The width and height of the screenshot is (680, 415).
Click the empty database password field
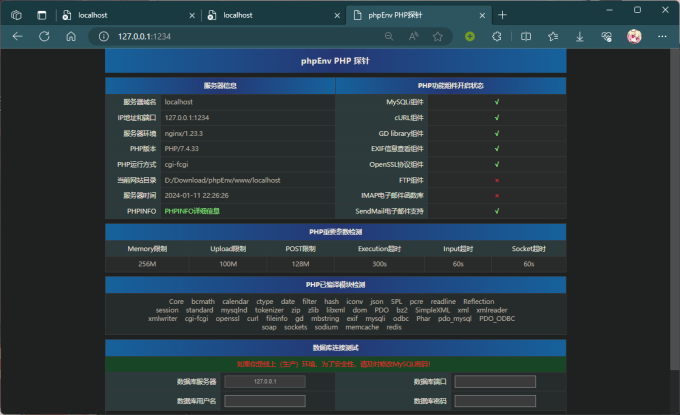(495, 401)
